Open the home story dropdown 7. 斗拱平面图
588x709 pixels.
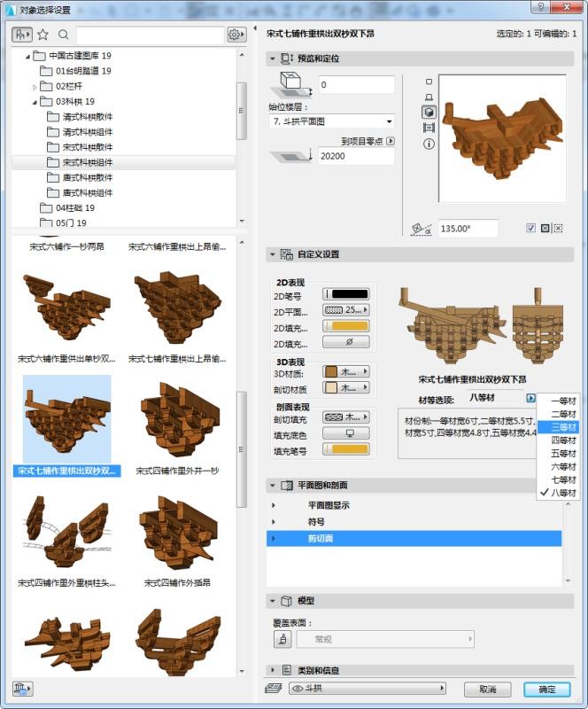coord(331,121)
